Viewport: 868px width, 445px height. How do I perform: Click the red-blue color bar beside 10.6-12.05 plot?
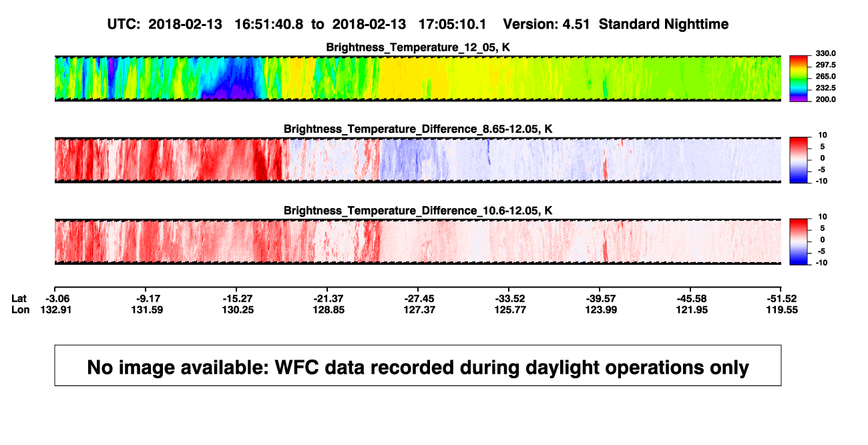pos(799,242)
